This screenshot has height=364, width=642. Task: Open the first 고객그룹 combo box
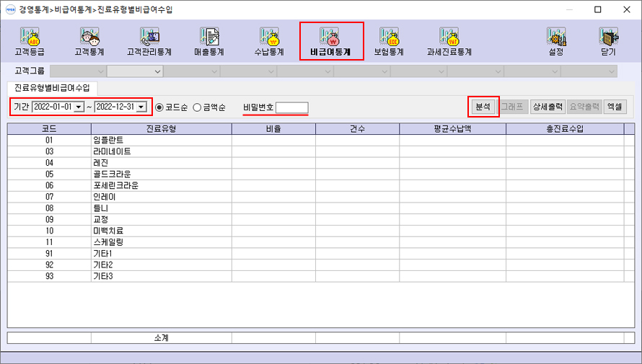[77, 71]
